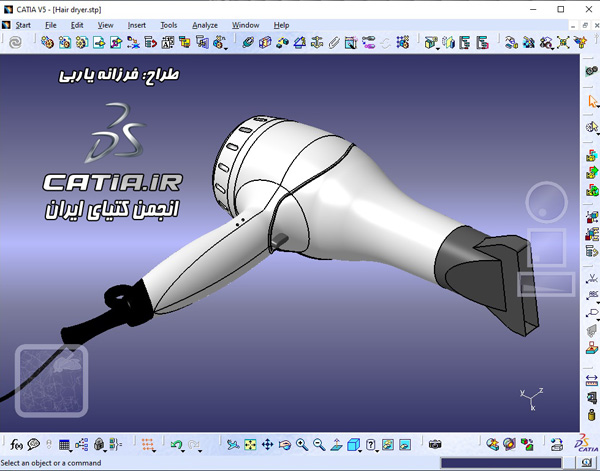This screenshot has width=600, height=471.
Task: Click the Generate Numbering icon with letter A
Action: click(x=168, y=42)
